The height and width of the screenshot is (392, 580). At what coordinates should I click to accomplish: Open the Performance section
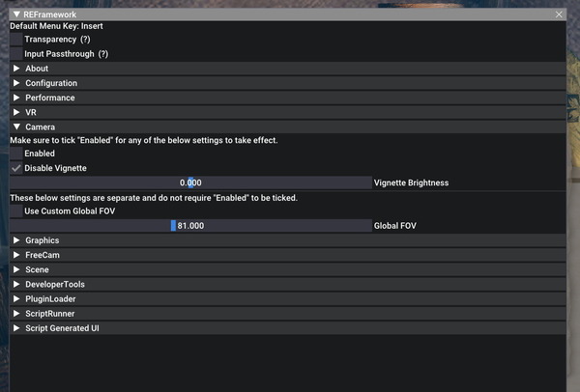point(288,98)
